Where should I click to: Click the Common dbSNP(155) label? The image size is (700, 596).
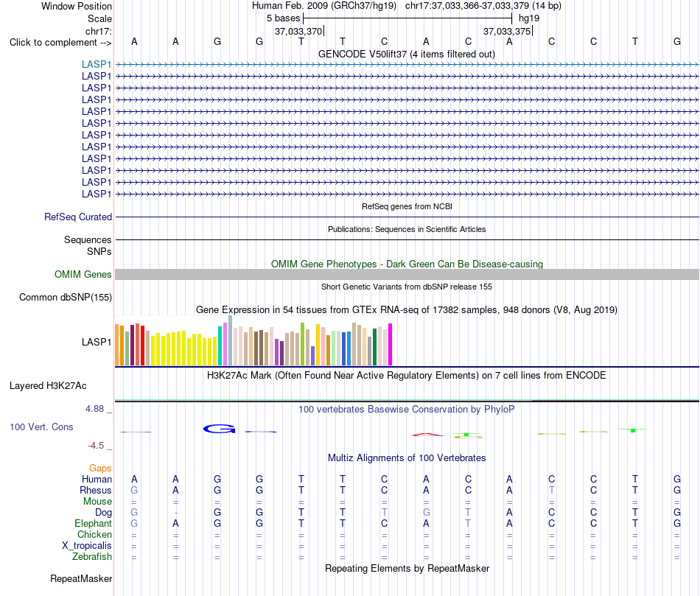click(x=65, y=298)
